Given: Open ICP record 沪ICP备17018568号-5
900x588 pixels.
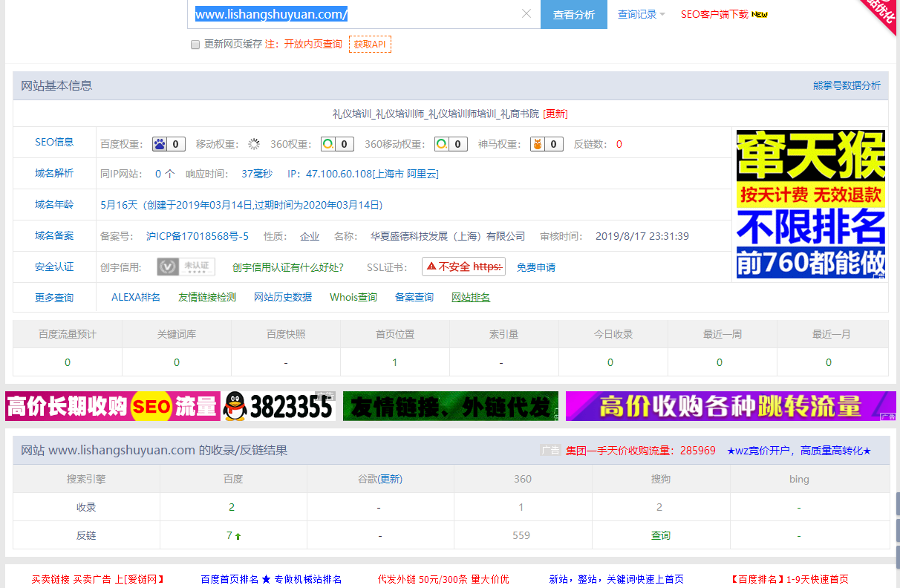Looking at the screenshot, I should pyautogui.click(x=198, y=236).
